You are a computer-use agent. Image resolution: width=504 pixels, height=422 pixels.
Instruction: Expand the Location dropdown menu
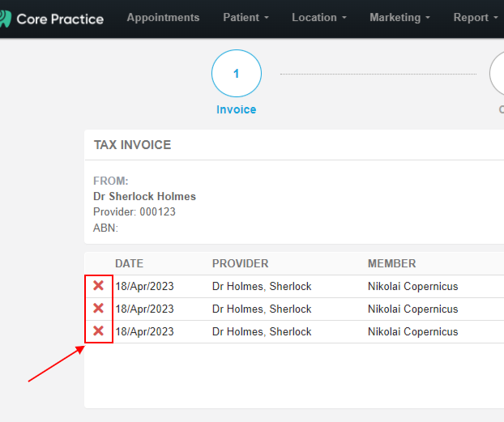pyautogui.click(x=319, y=18)
